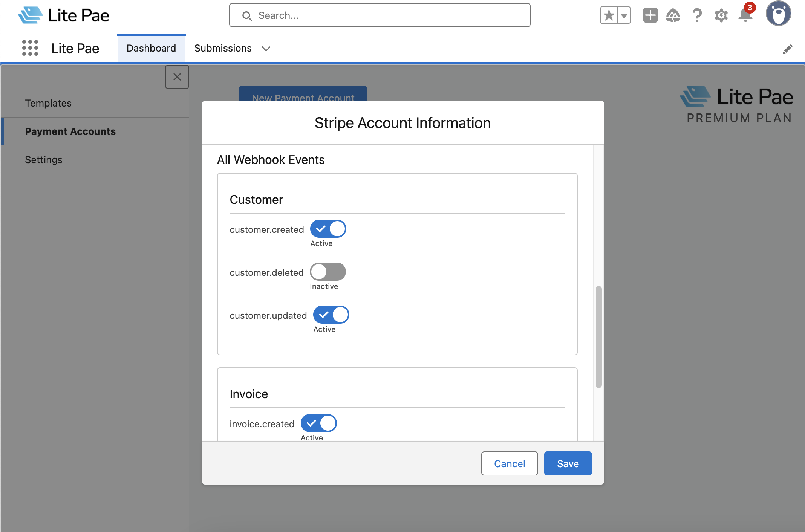This screenshot has height=532, width=805.
Task: Toggle the customer.created webhook switch
Action: pos(328,229)
